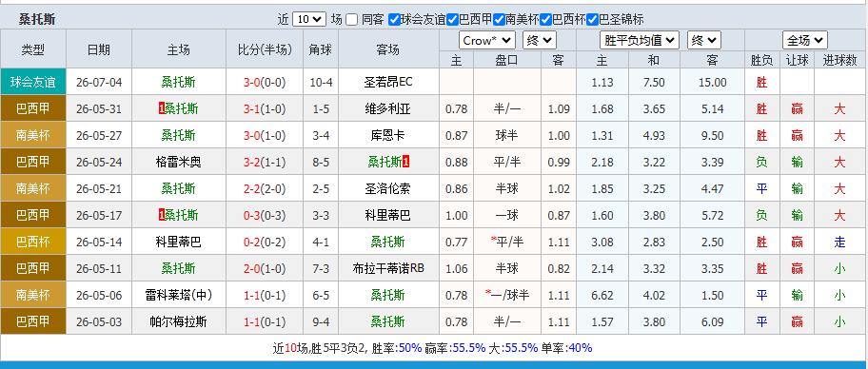This screenshot has width=868, height=369.
Task: Uncheck the 巴西甲 filter checkbox
Action: click(452, 19)
